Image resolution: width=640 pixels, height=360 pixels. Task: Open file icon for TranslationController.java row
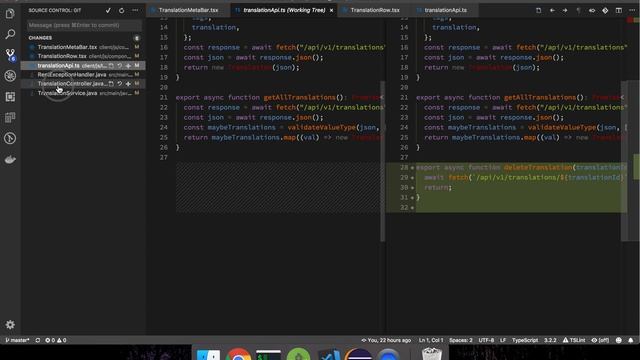[111, 84]
